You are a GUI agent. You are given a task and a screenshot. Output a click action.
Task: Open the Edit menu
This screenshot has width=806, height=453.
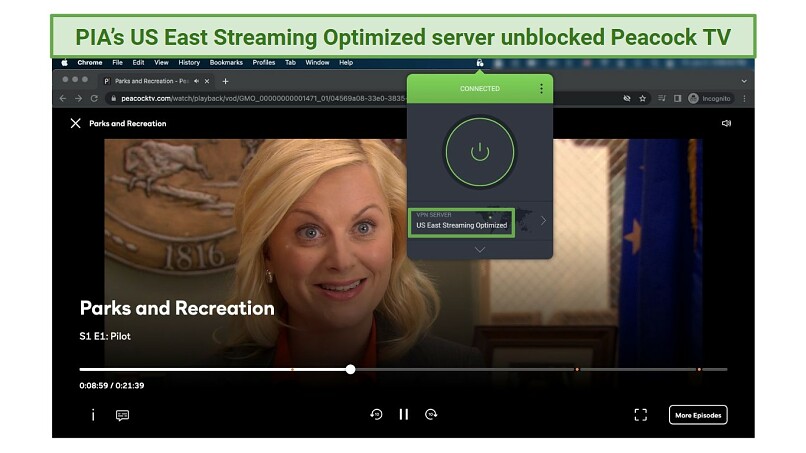pos(138,63)
